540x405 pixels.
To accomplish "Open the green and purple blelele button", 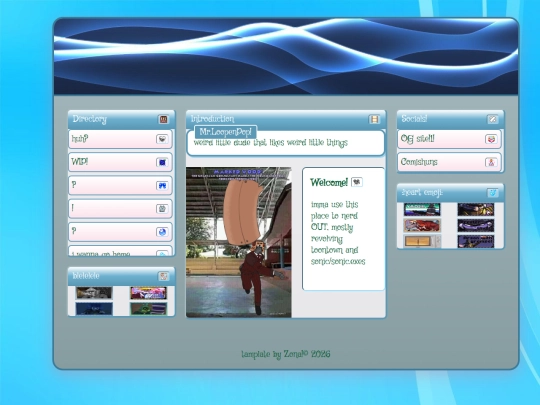I will (x=148, y=309).
